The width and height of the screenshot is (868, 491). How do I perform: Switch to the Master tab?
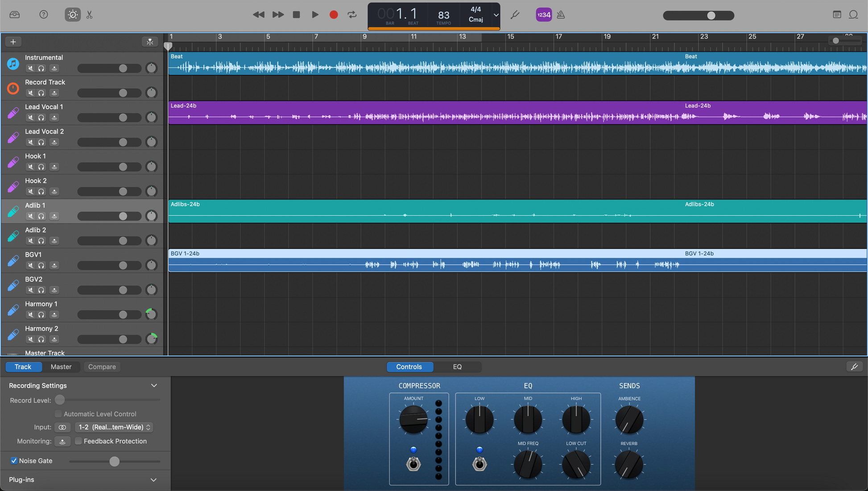pyautogui.click(x=61, y=366)
